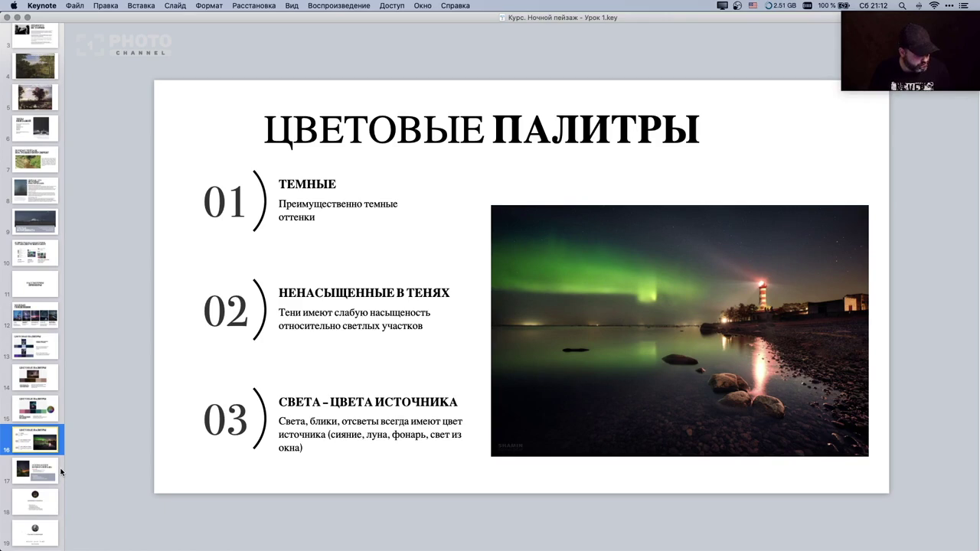Open the Воспроизведение menu
980x551 pixels.
(338, 5)
